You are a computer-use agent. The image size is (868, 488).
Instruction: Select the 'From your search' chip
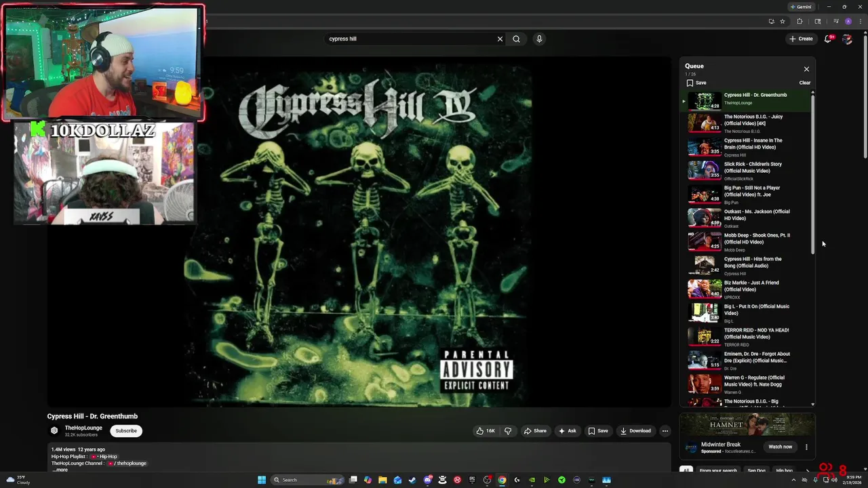(x=718, y=470)
